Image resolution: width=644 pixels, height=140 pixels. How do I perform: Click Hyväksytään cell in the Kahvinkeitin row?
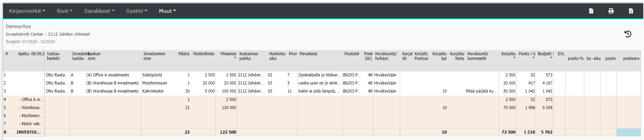pyautogui.click(x=385, y=91)
